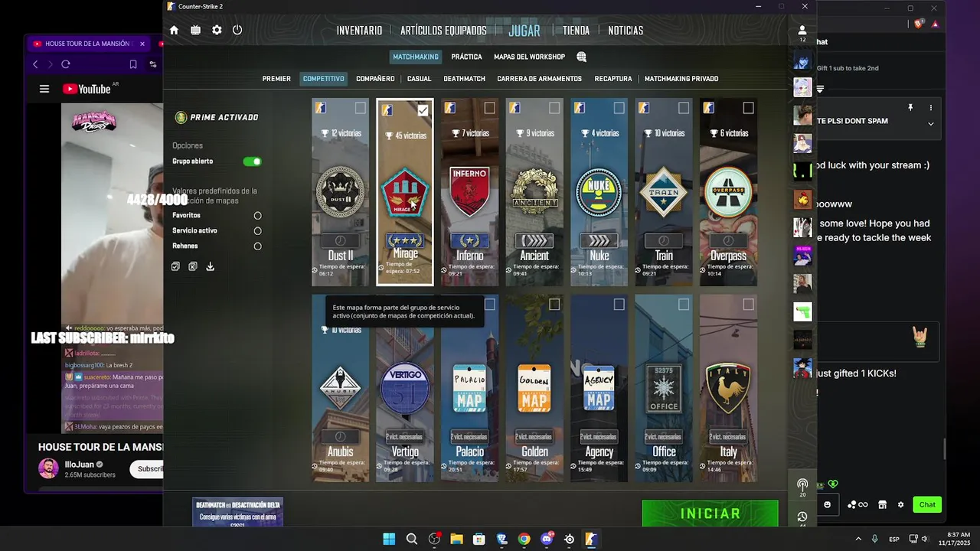Click the Deathmatch mission banner

coord(237,512)
